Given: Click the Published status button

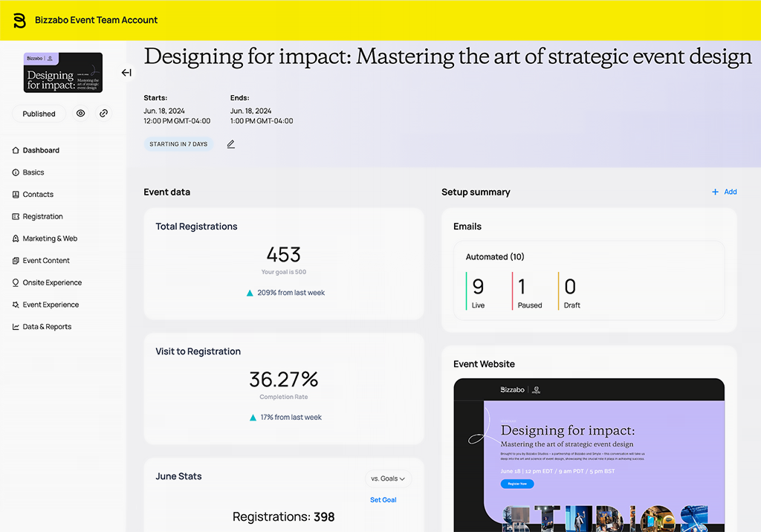Looking at the screenshot, I should (x=39, y=114).
